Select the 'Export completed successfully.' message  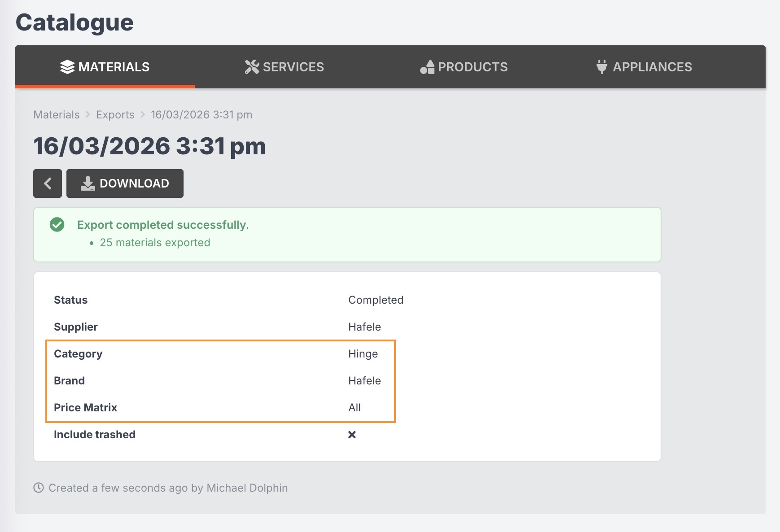coord(163,225)
